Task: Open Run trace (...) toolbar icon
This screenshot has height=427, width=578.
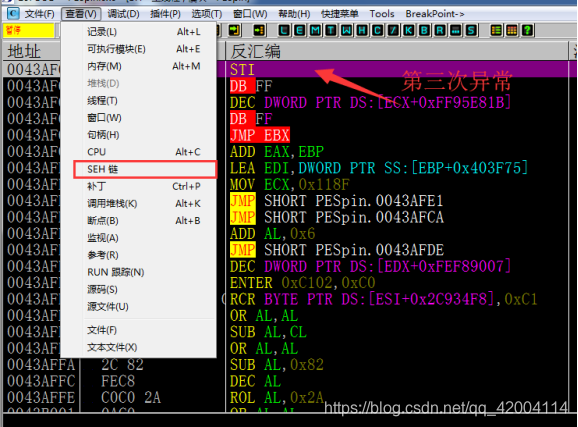Action: click(x=456, y=30)
